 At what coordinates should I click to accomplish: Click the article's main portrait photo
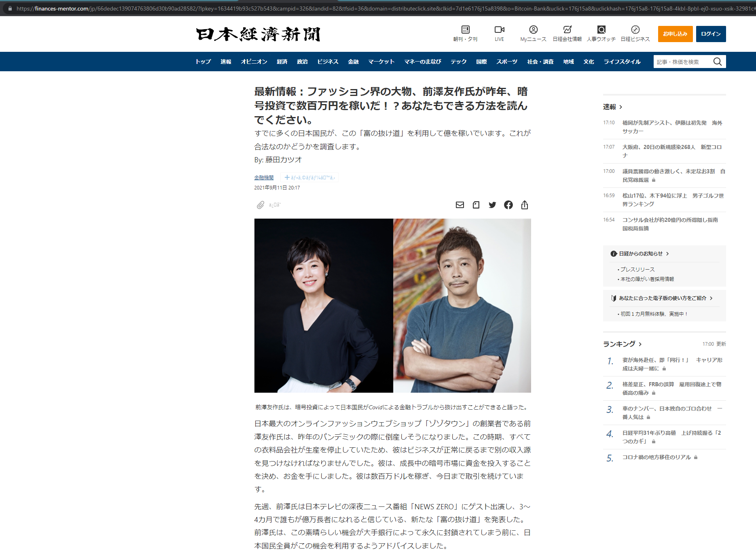point(392,306)
